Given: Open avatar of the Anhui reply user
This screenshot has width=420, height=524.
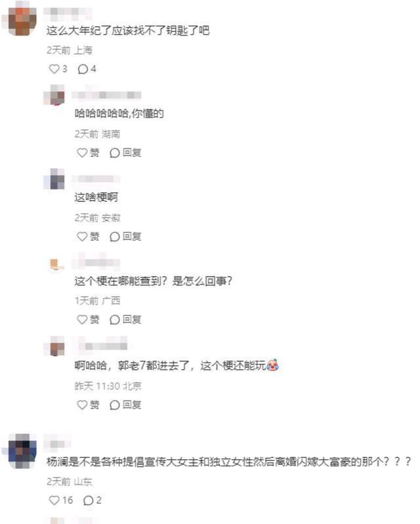Looking at the screenshot, I should (54, 179).
